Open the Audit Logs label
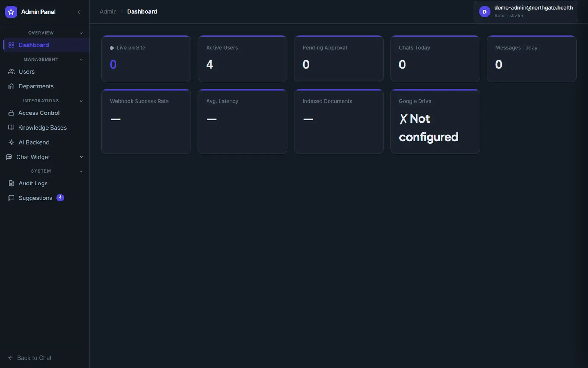The height and width of the screenshot is (368, 588). tap(33, 183)
